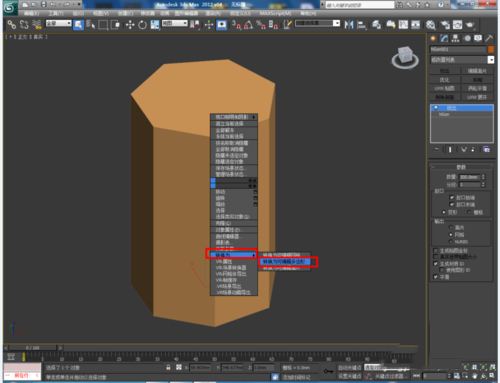The height and width of the screenshot is (383, 500).
Task: Activate the Bind to Space Warp tool
Action: (37, 24)
